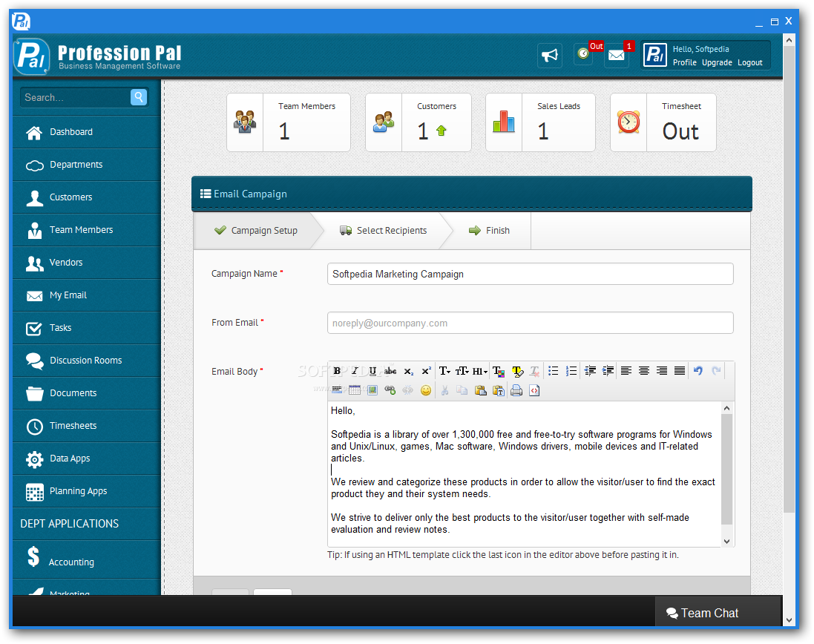This screenshot has width=814, height=644.
Task: Click the Logout link
Action: (x=749, y=62)
